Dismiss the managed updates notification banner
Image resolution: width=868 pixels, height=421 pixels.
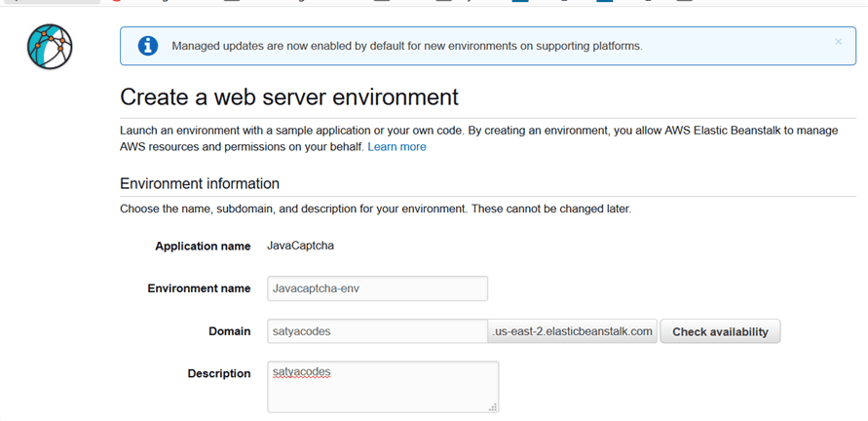[x=838, y=42]
